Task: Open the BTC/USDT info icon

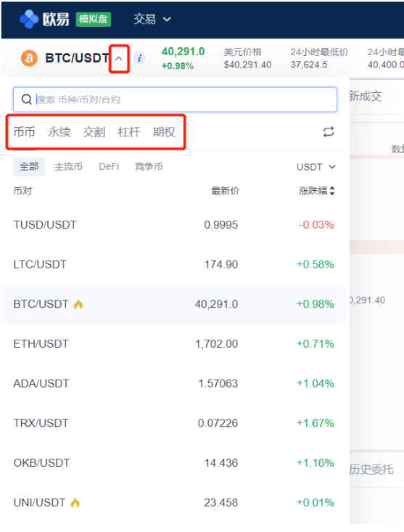Action: (139, 58)
